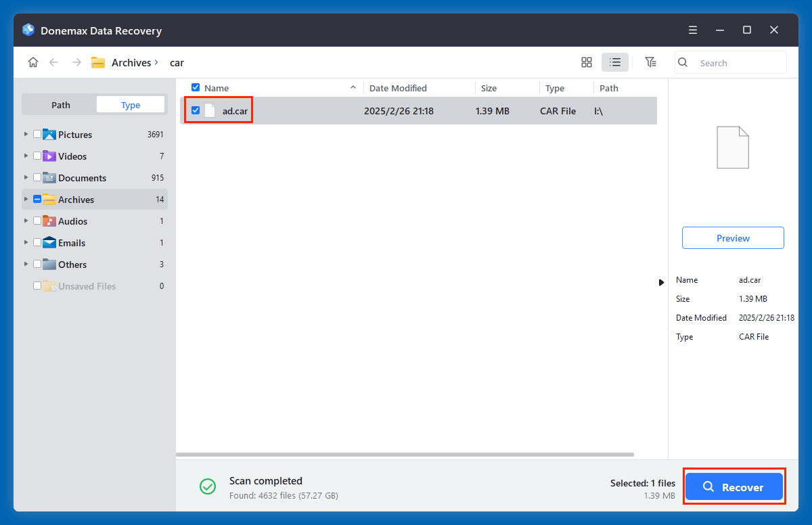Open the hamburger menu
Screen dimensions: 812x525
pyautogui.click(x=692, y=30)
